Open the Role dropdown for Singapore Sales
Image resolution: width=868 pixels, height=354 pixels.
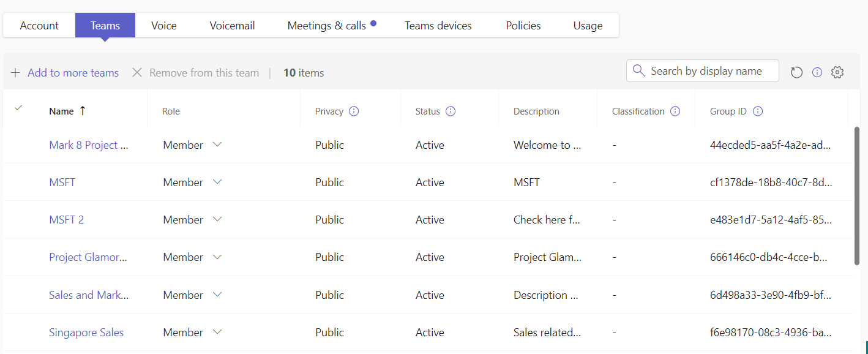217,332
